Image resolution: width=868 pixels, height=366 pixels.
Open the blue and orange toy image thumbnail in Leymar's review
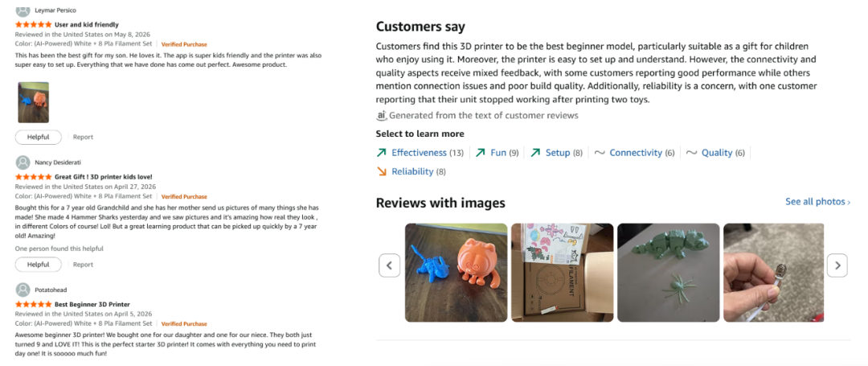33,102
